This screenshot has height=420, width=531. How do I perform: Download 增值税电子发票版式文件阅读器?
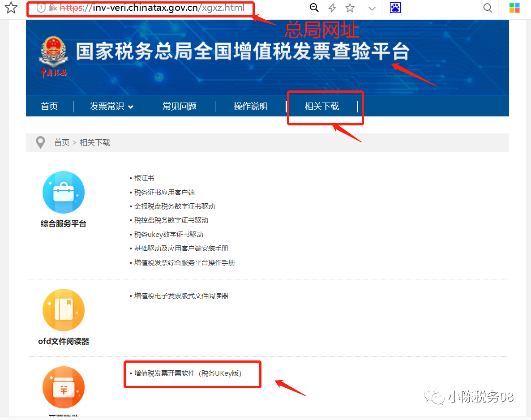coord(181,296)
